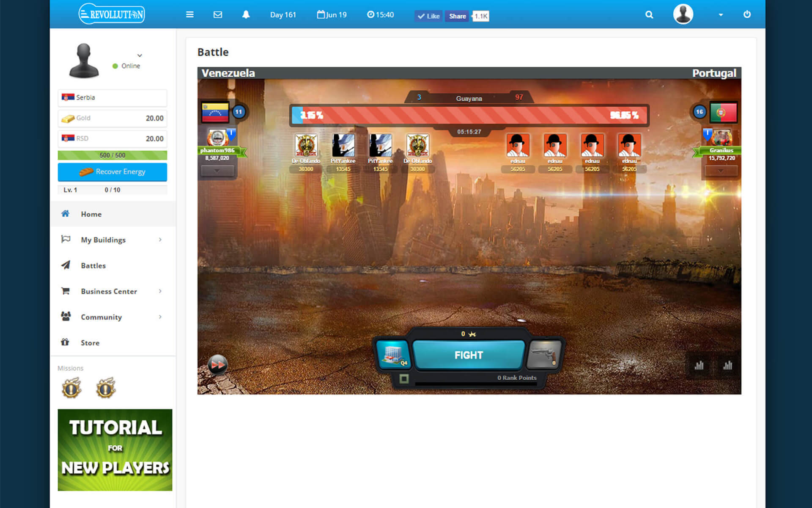Click the RSD currency balance row
The height and width of the screenshot is (508, 812).
click(112, 139)
